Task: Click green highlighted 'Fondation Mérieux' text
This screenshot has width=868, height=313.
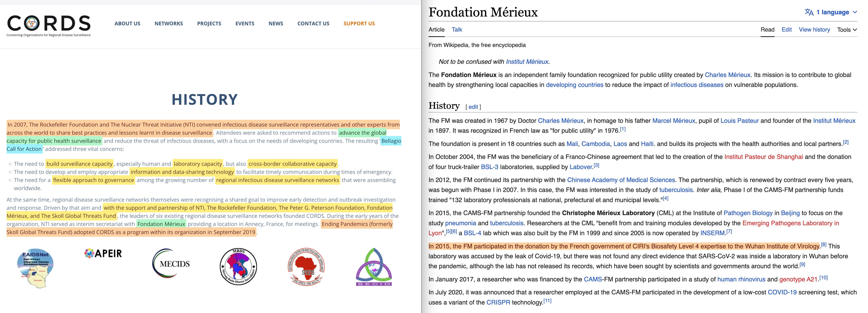Action: click(x=161, y=224)
